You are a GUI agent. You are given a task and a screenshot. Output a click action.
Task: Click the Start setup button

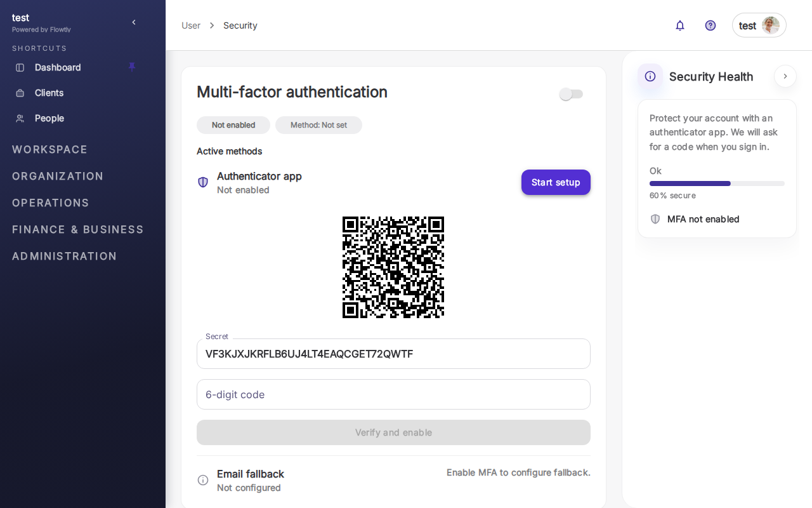point(556,182)
